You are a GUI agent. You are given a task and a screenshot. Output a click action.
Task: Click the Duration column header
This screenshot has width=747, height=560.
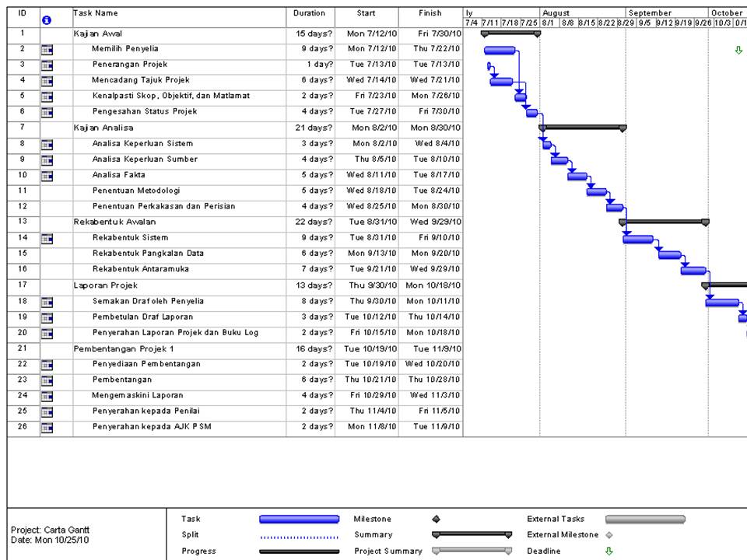[308, 12]
